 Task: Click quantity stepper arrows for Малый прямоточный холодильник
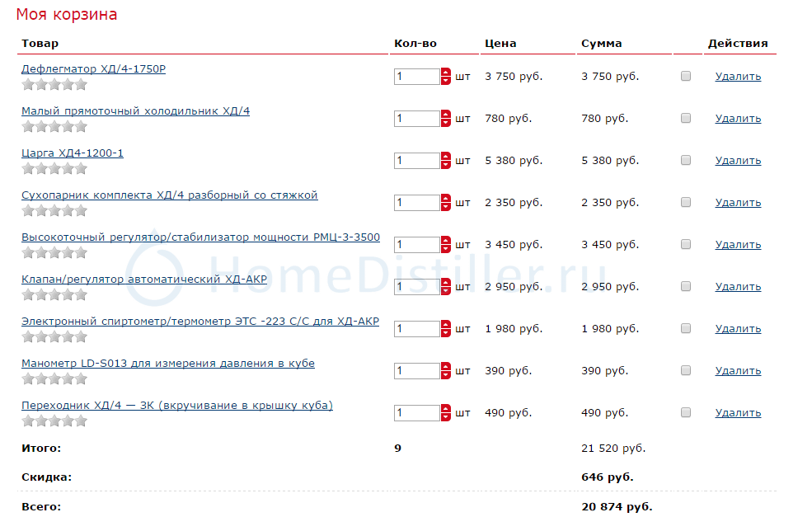point(446,119)
